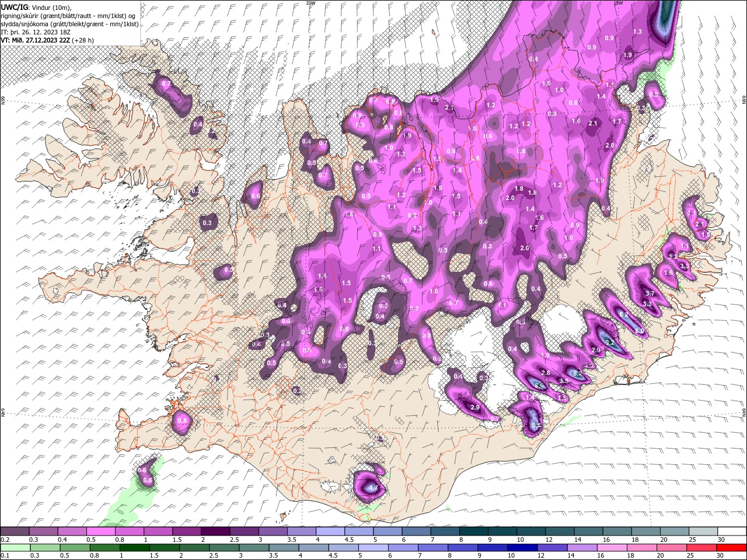Click the 'IT: þri. 26. 12. 2023 18Z' line
The image size is (747, 560).
pyautogui.click(x=35, y=32)
